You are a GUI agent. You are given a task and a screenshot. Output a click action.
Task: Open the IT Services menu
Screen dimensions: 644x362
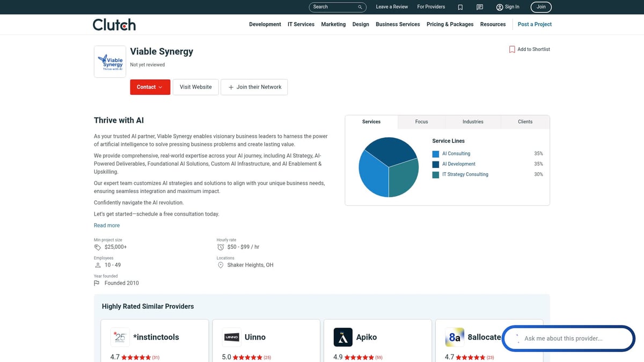(x=301, y=25)
